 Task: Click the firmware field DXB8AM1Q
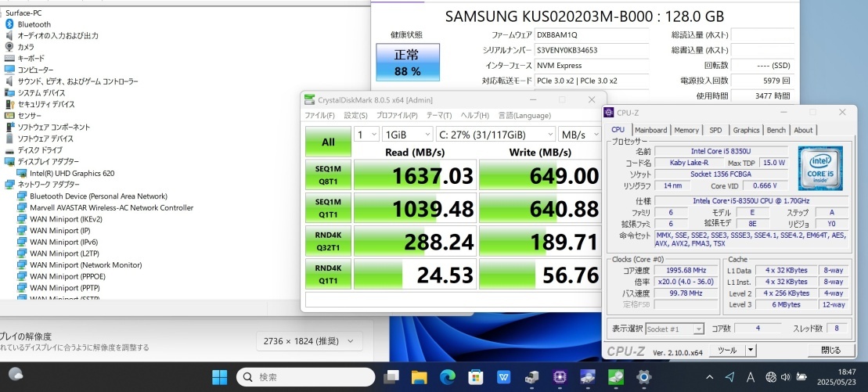pyautogui.click(x=592, y=34)
